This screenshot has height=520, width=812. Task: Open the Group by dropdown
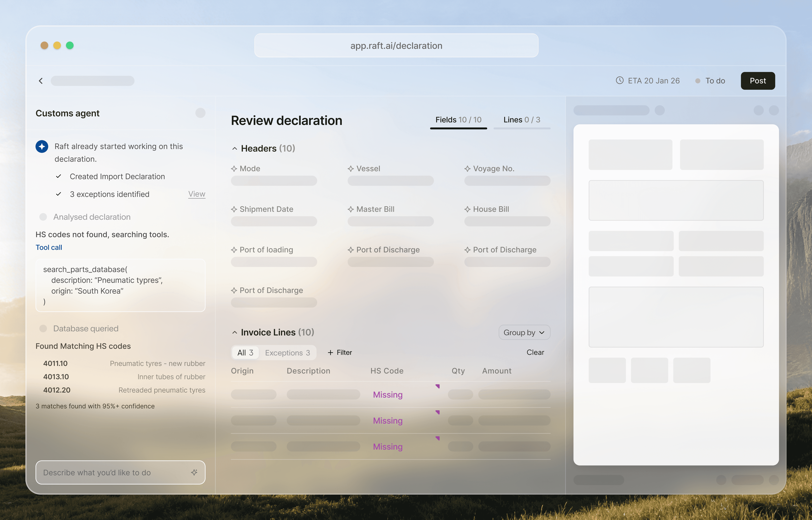[524, 333]
